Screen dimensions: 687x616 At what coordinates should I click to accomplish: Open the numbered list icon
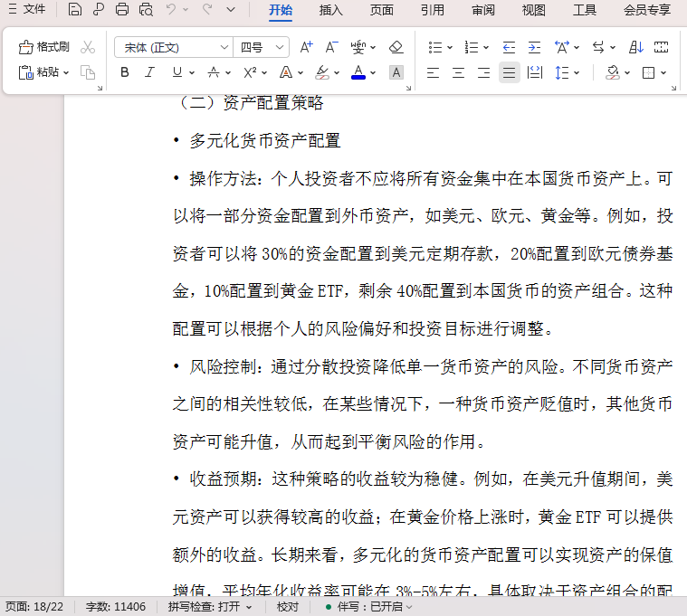click(x=472, y=47)
